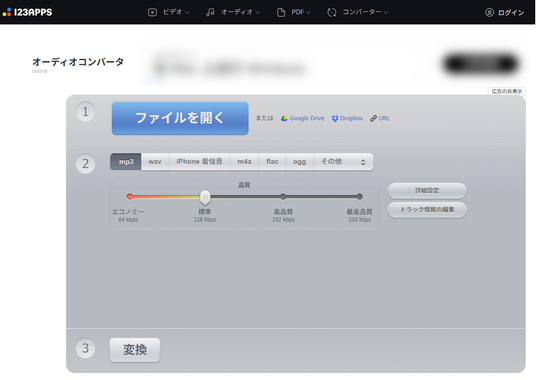Open the オーディオ dropdown menu
536x380 pixels.
(x=240, y=12)
